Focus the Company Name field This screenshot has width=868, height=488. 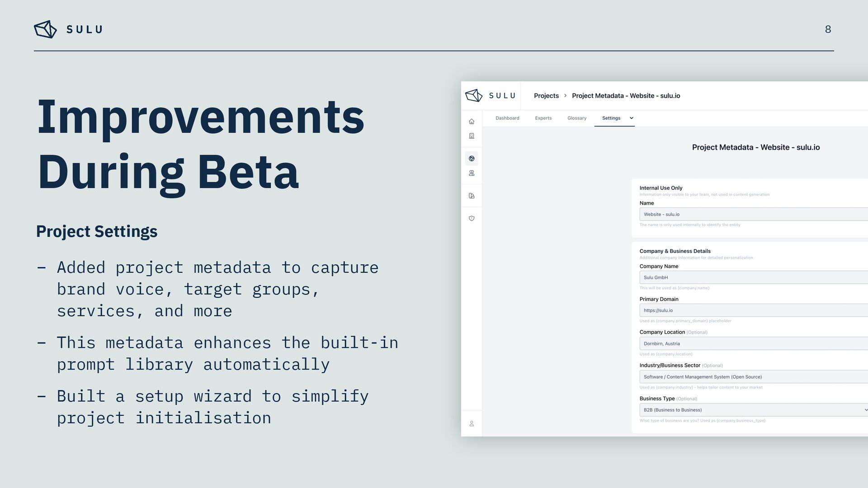pos(753,277)
